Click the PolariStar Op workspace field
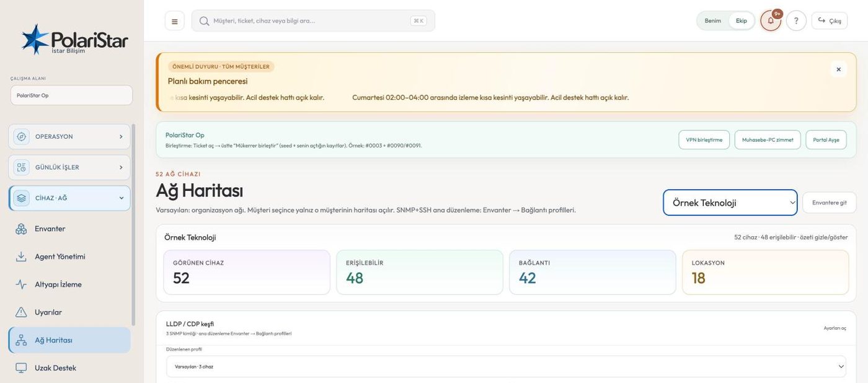868x383 pixels. tap(71, 95)
